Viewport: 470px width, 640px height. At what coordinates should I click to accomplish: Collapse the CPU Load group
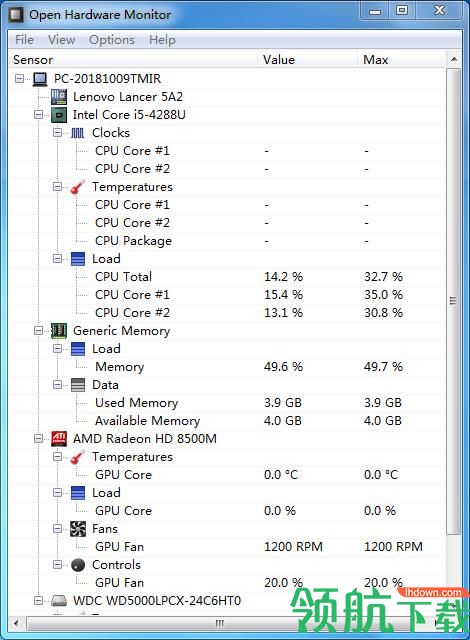58,259
